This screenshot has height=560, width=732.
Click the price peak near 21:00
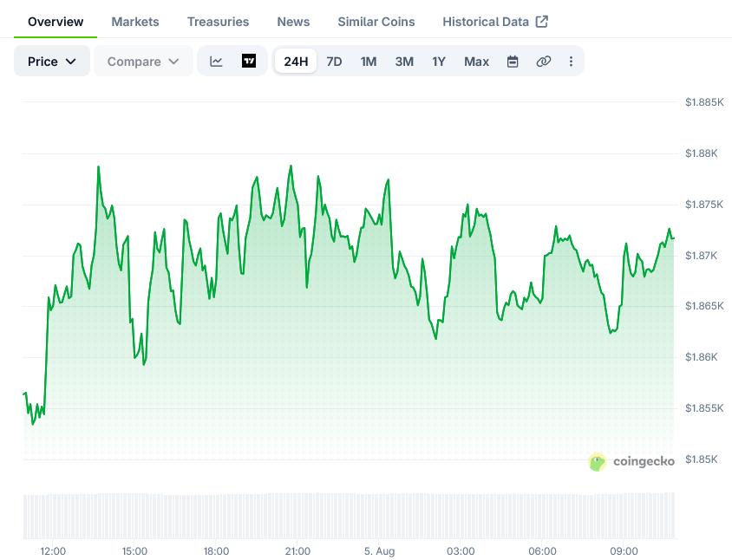[291, 166]
